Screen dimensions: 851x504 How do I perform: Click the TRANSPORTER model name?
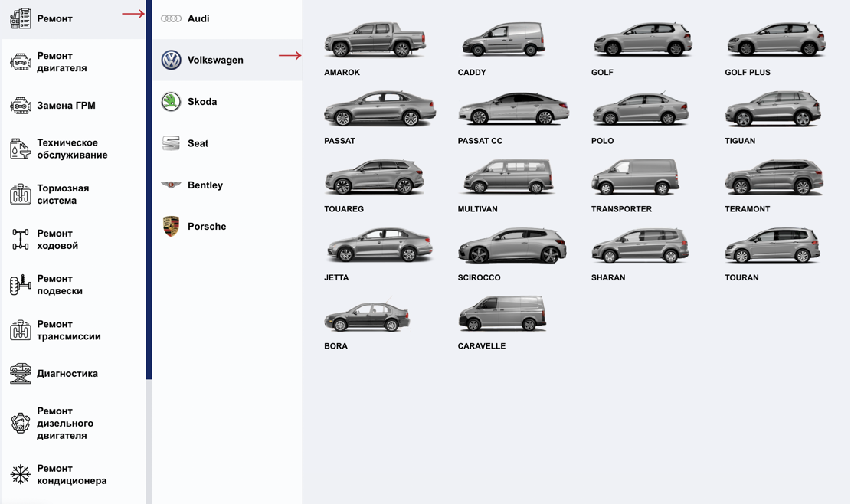coord(621,209)
